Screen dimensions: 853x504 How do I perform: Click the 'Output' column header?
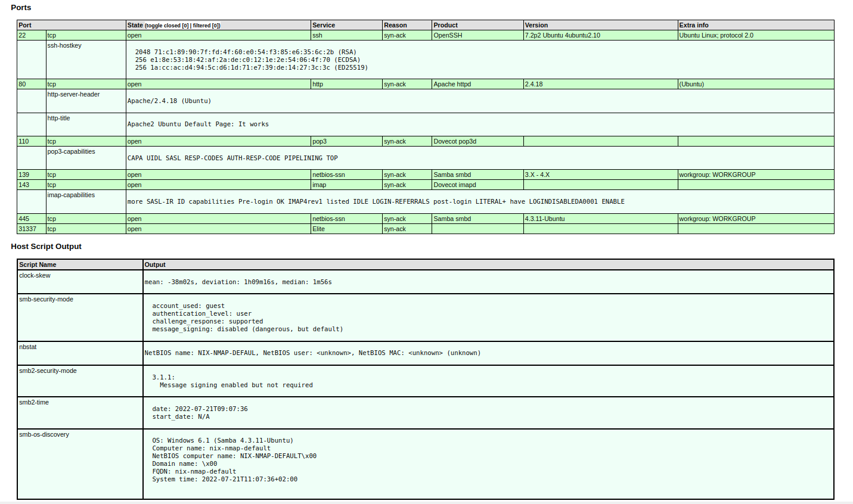click(488, 265)
